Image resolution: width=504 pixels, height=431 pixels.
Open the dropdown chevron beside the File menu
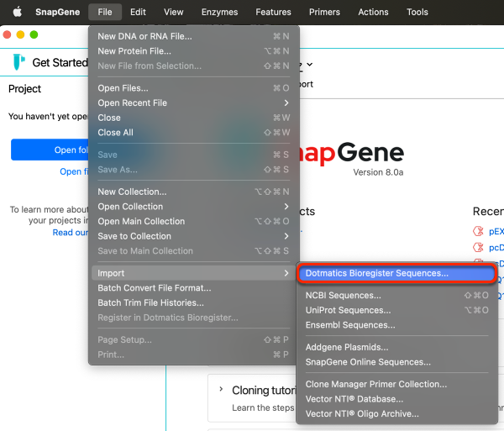click(309, 65)
